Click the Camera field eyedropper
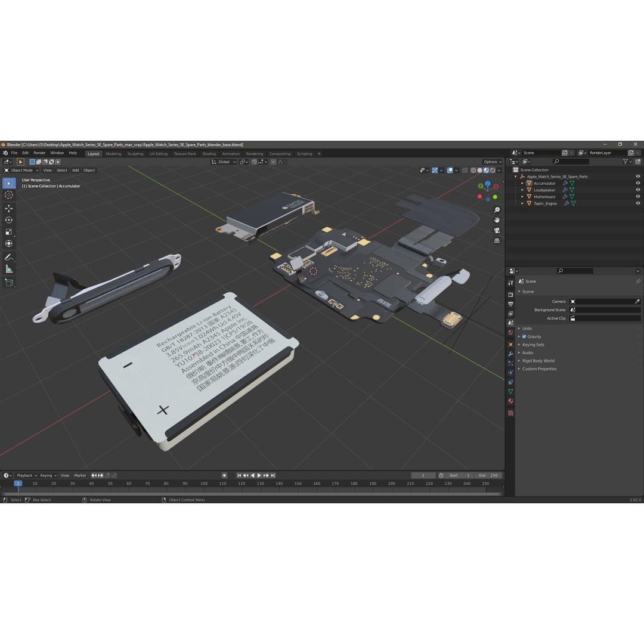Screen dimensions: 644x644 (x=637, y=302)
